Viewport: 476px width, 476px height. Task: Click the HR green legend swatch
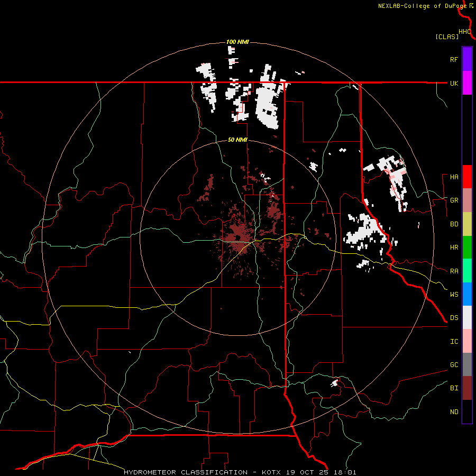[x=467, y=247]
